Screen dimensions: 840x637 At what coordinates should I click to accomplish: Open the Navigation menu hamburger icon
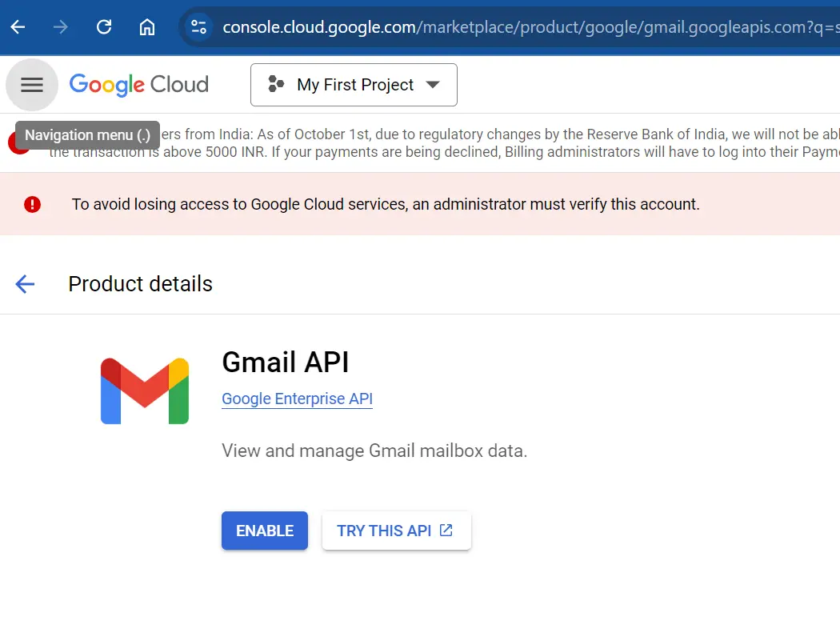[32, 85]
